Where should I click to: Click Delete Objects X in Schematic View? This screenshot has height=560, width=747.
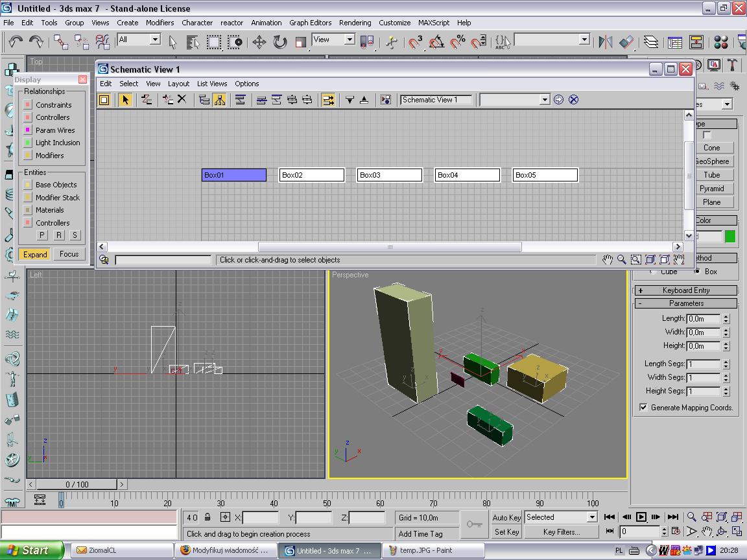(182, 100)
